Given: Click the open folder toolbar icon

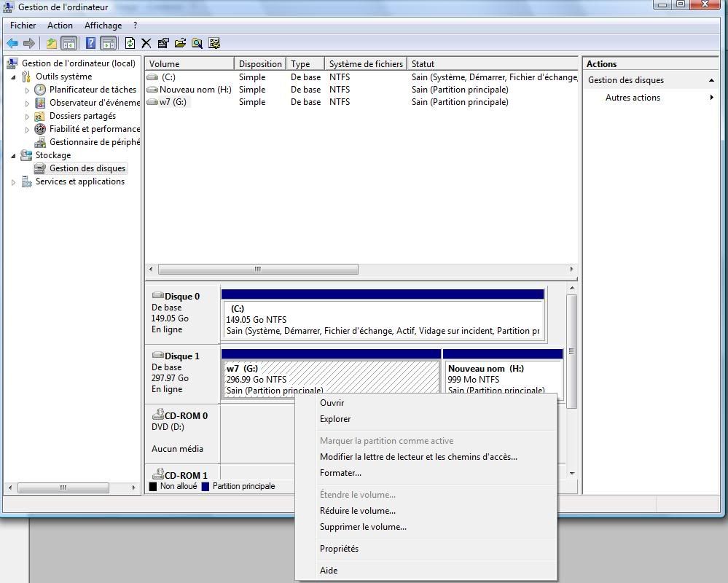Looking at the screenshot, I should click(x=180, y=43).
